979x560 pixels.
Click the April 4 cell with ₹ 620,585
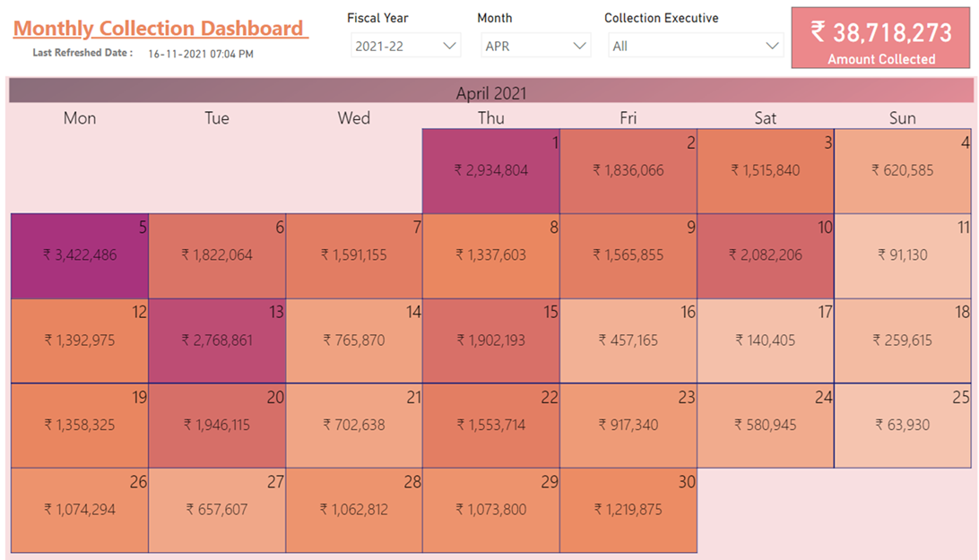[902, 171]
